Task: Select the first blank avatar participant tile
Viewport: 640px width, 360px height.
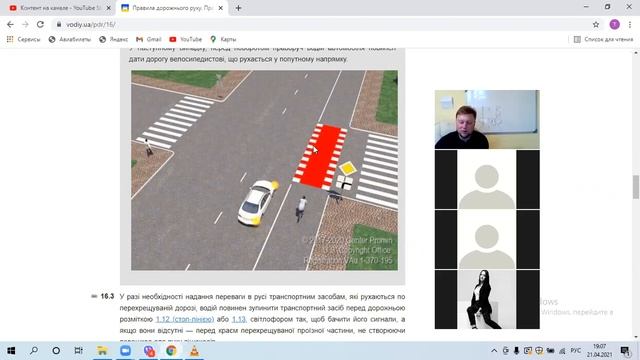Action: pyautogui.click(x=487, y=179)
